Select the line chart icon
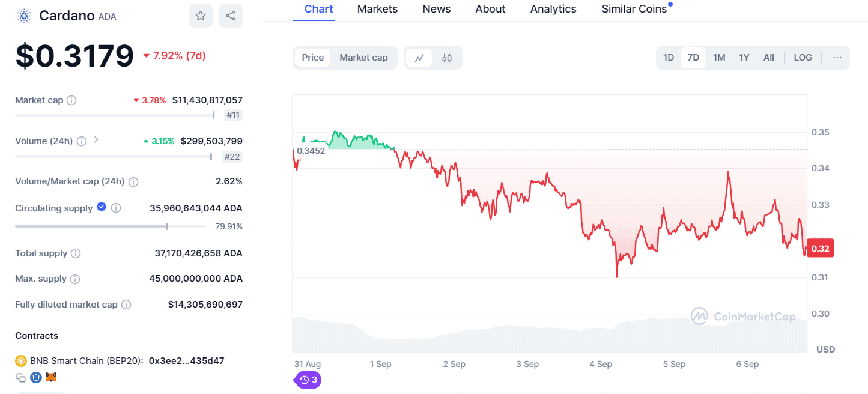The height and width of the screenshot is (394, 868). pos(419,58)
